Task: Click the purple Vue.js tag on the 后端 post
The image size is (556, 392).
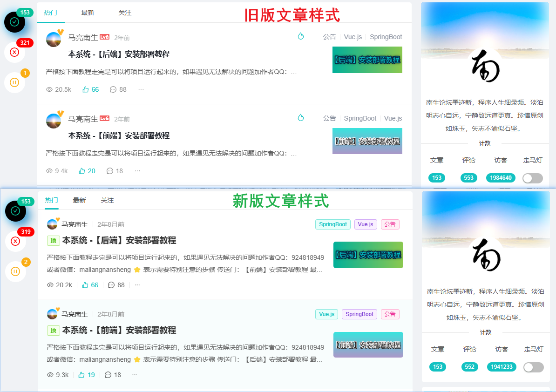Action: pyautogui.click(x=365, y=224)
